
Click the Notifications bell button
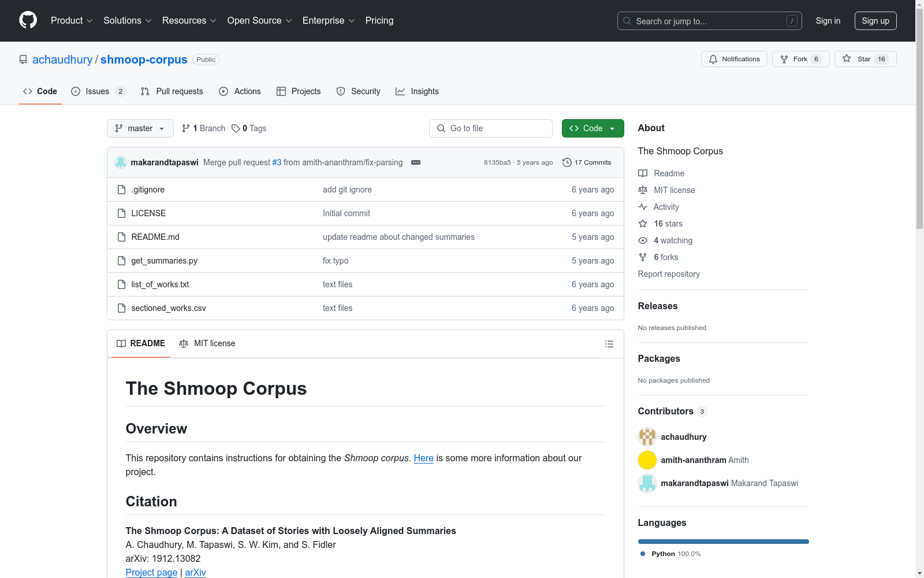click(734, 59)
